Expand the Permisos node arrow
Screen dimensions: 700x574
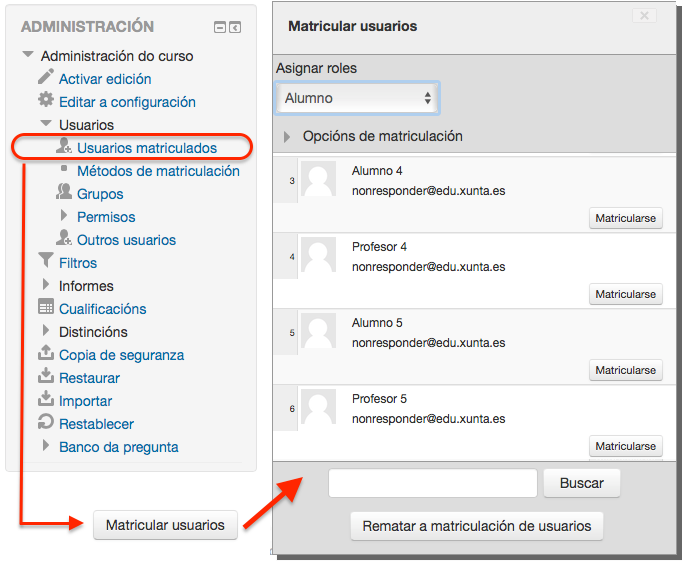pos(64,216)
